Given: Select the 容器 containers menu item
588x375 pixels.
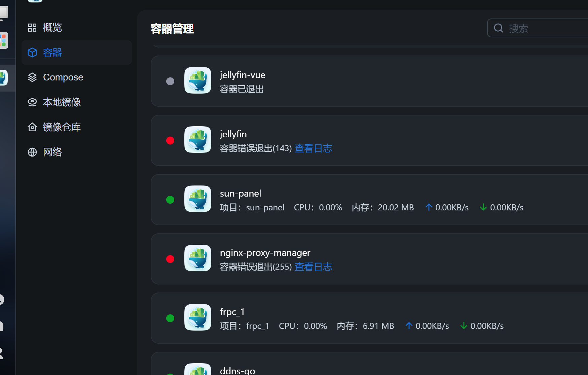Looking at the screenshot, I should (x=77, y=53).
